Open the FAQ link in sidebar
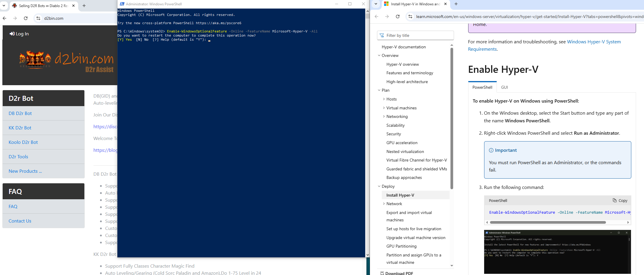Screen dimensions: 644x275 13,206
